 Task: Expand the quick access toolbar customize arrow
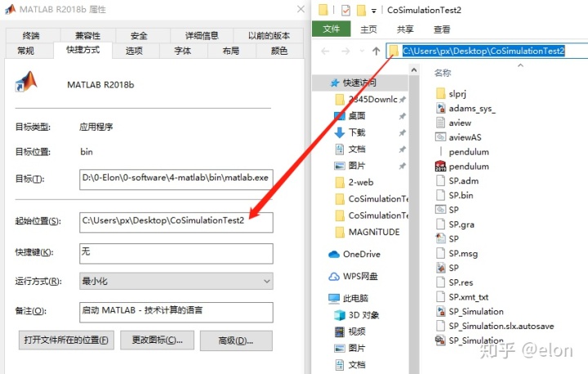(374, 10)
